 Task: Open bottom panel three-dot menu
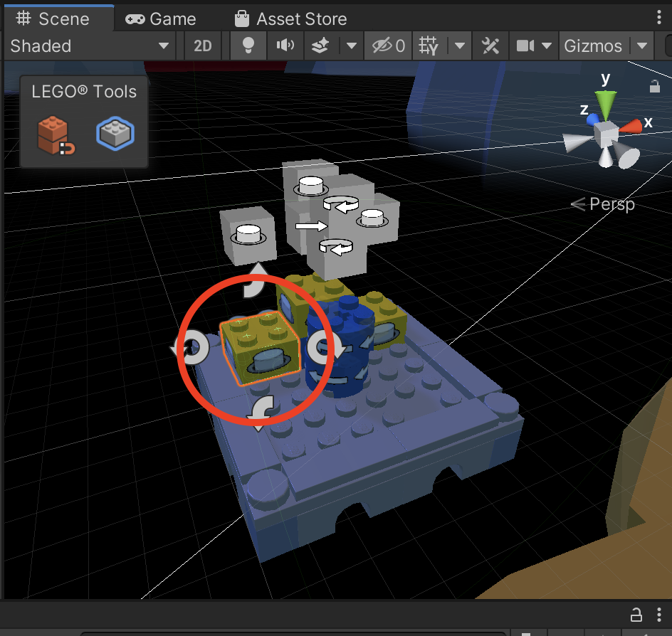[659, 615]
